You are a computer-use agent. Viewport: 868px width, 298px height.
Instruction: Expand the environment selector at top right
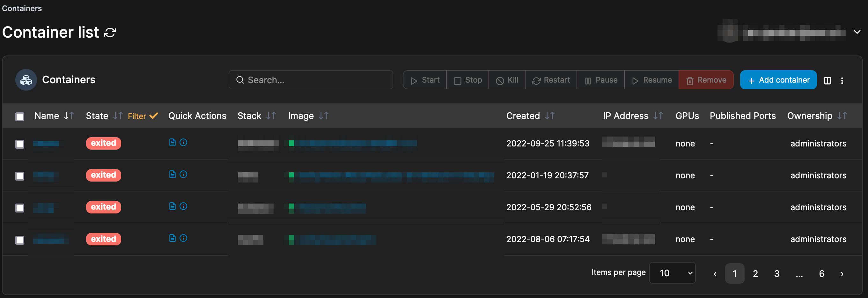pos(857,32)
